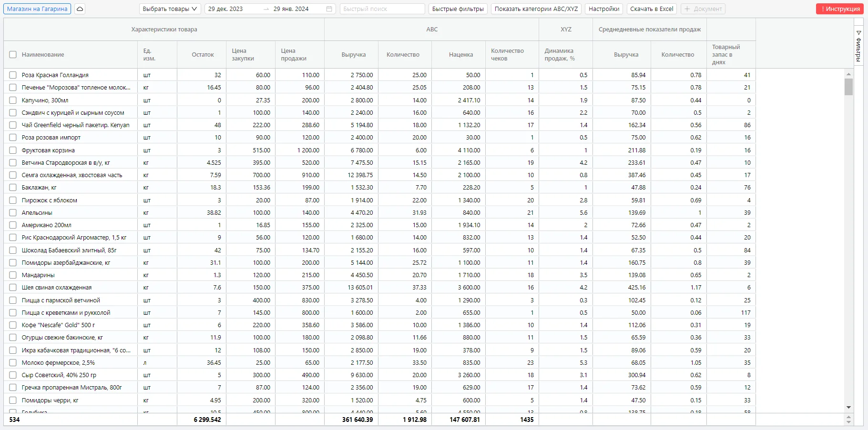Click the Пирожок с яблоком name
Image resolution: width=868 pixels, height=430 pixels.
pos(49,200)
